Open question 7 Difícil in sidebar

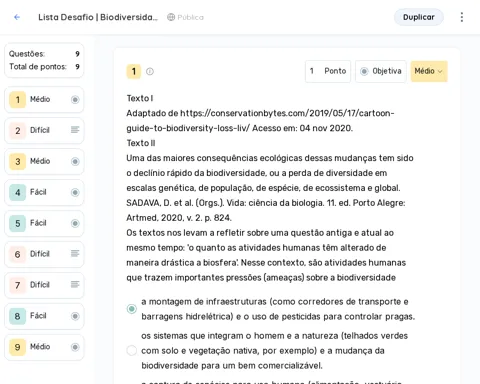[x=44, y=285]
